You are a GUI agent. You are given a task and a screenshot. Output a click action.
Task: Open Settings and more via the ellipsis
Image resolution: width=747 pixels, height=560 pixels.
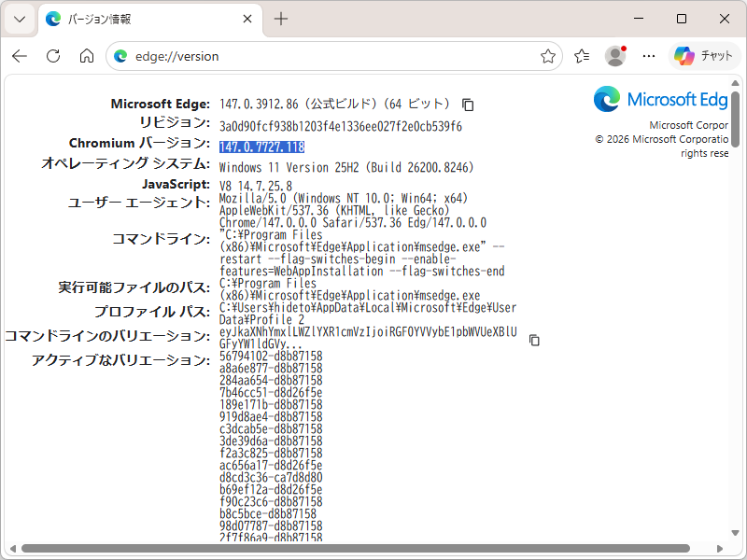pos(649,56)
